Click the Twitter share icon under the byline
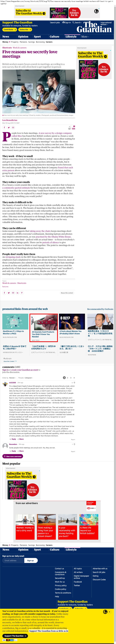 point(9,128)
